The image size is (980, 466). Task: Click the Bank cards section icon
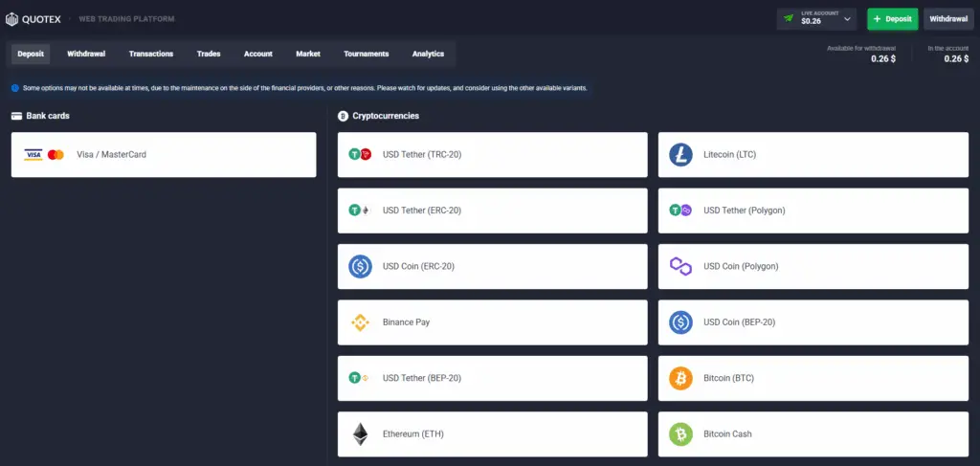click(x=17, y=116)
